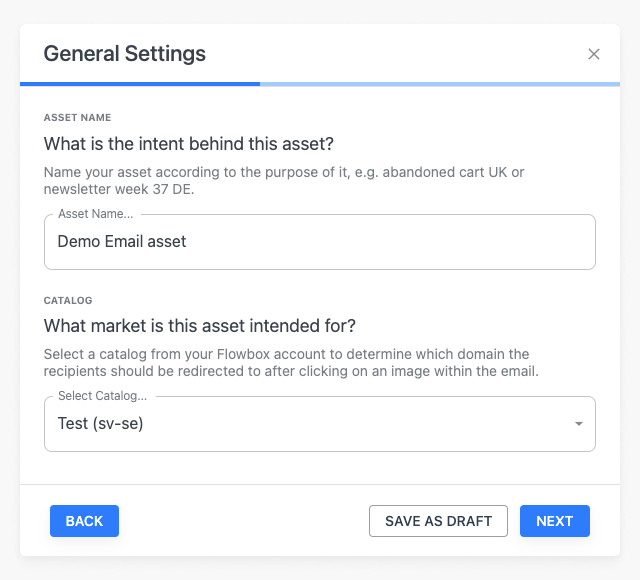
Task: Go forward with the NEXT button
Action: coord(554,521)
